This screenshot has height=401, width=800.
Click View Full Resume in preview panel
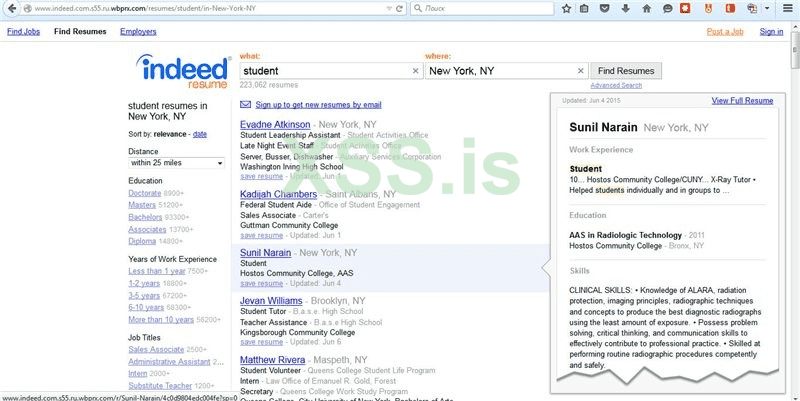point(742,101)
